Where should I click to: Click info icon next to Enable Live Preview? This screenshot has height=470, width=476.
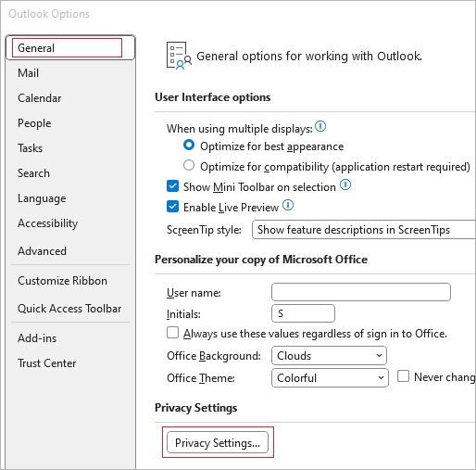(288, 205)
